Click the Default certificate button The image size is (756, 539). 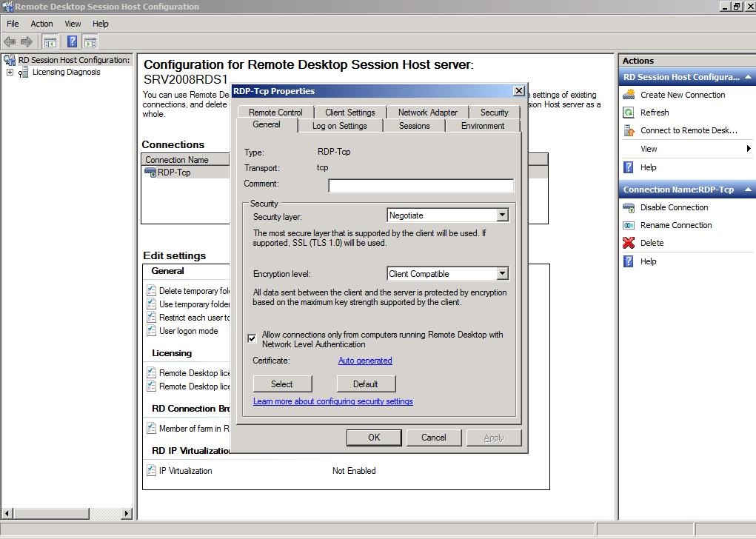pos(366,384)
